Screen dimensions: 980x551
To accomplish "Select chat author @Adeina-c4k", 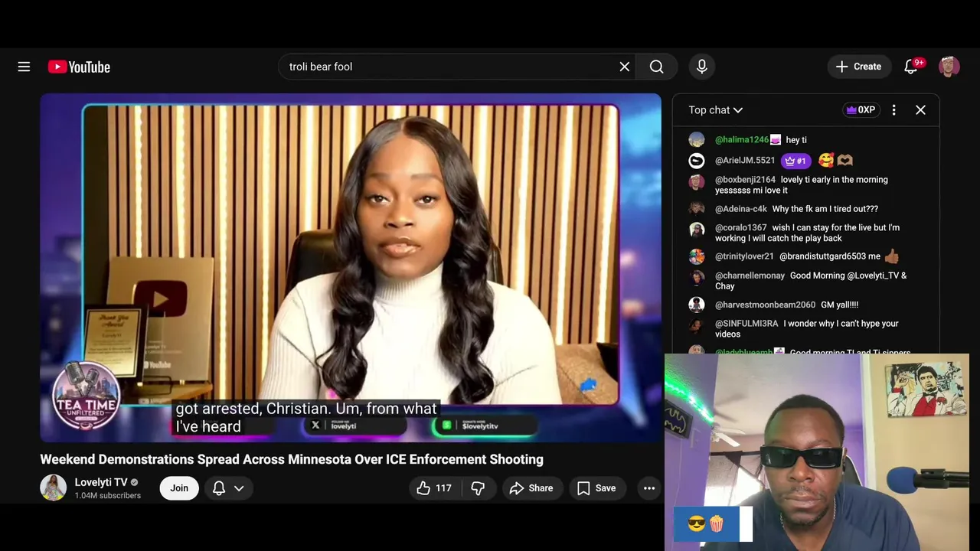I will (x=741, y=209).
